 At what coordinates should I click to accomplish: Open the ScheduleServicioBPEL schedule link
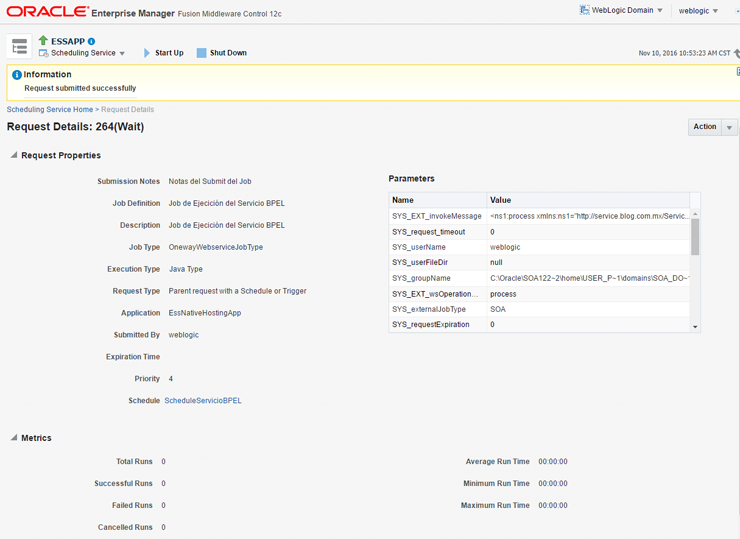[203, 401]
